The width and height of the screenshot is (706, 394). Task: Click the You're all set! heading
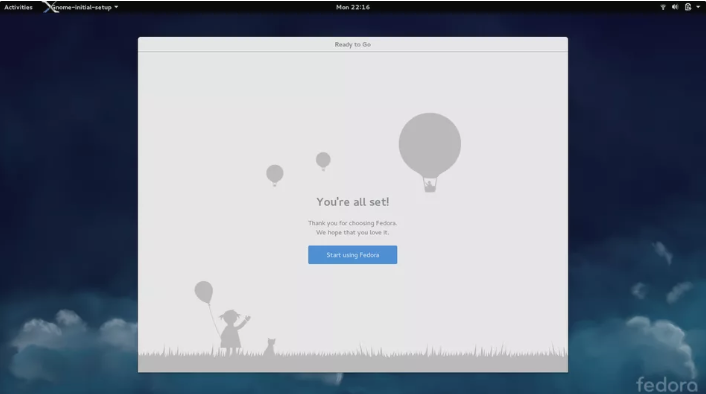(x=353, y=202)
